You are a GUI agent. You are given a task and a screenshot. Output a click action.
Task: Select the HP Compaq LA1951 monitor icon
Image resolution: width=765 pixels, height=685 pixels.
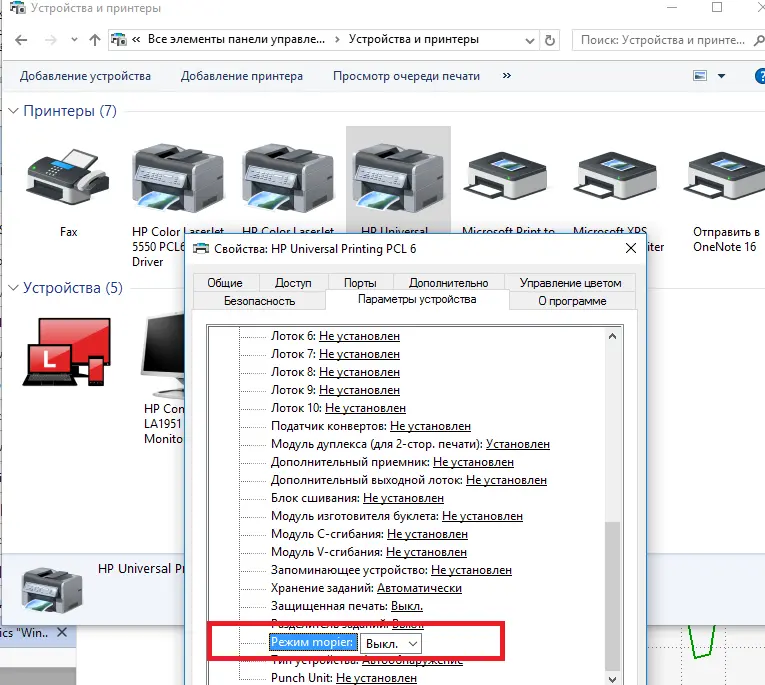[x=163, y=355]
